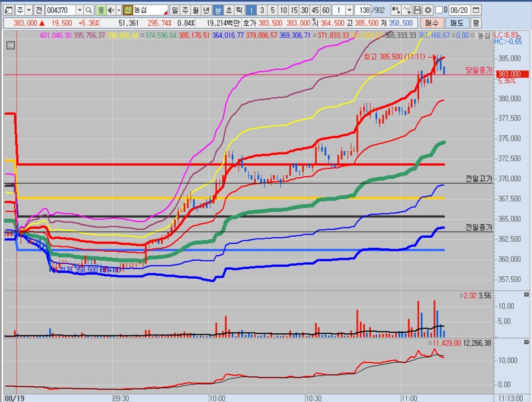Click the 10:00 marker on the time axis
532x402 pixels.
217,398
